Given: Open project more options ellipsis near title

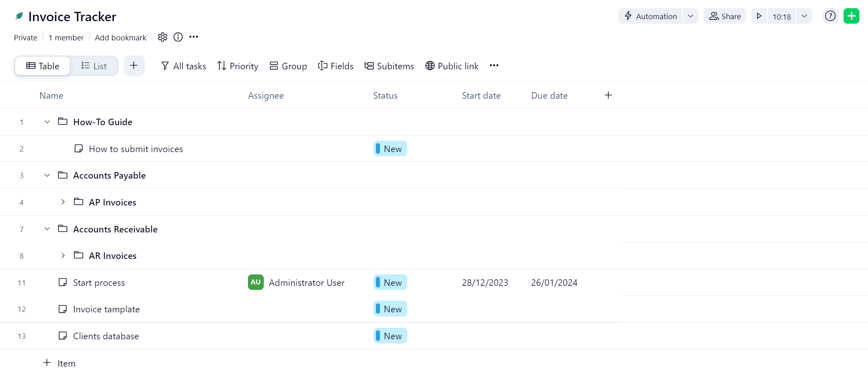Looking at the screenshot, I should pyautogui.click(x=194, y=37).
